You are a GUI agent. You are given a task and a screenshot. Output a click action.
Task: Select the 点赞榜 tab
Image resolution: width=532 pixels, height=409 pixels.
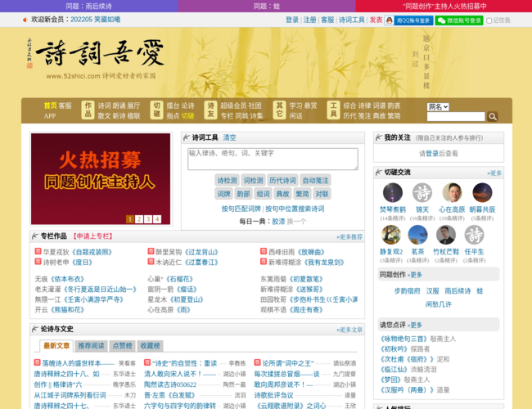[123, 346]
